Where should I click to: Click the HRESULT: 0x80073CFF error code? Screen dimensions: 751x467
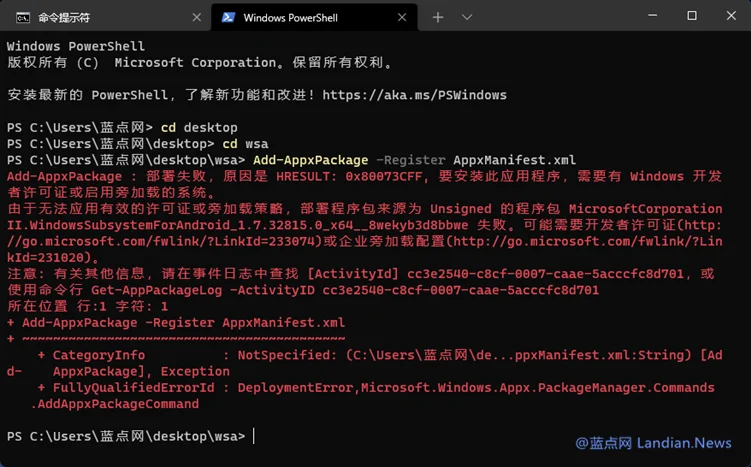click(x=349, y=177)
